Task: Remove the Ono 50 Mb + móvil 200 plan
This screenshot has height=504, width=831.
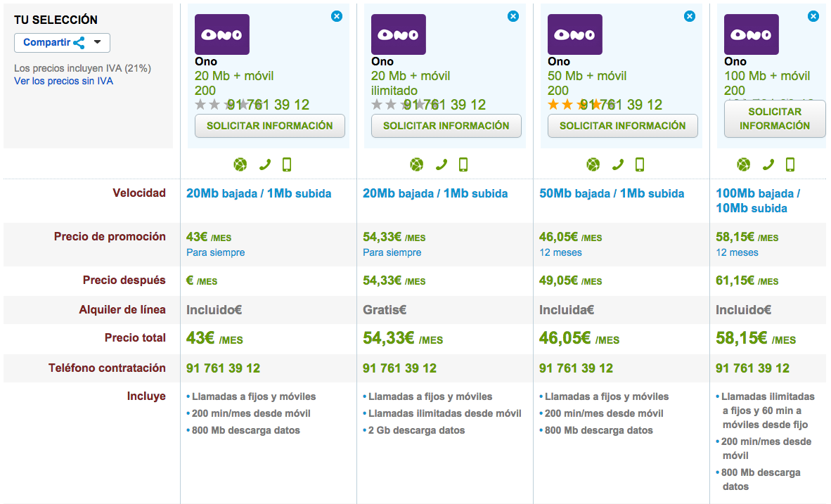Action: 690,16
